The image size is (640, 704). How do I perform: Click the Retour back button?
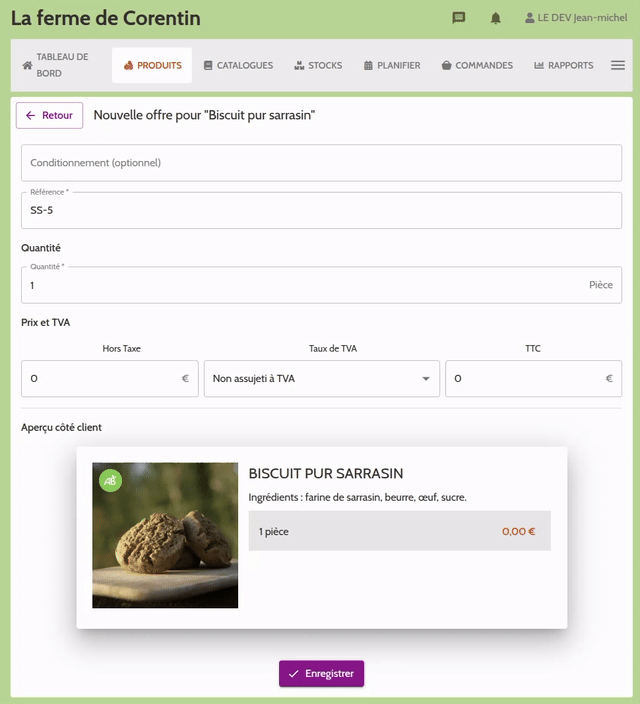(49, 115)
